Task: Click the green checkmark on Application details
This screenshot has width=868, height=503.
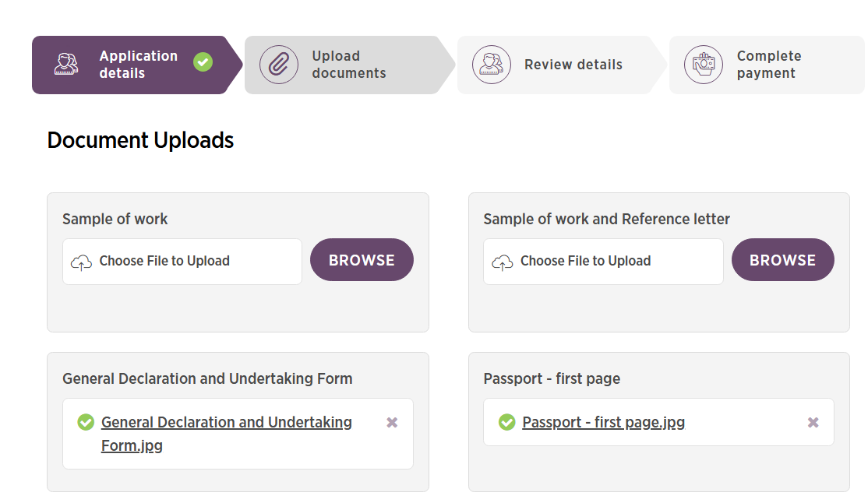Action: [x=203, y=62]
